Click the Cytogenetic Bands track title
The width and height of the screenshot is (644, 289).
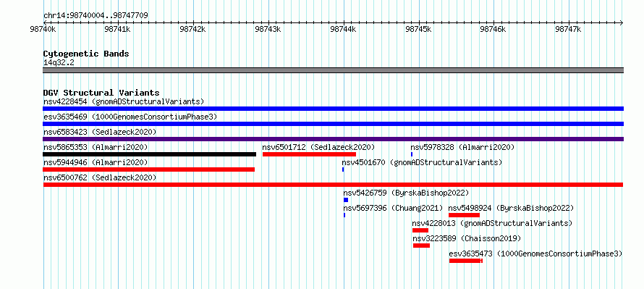[86, 54]
